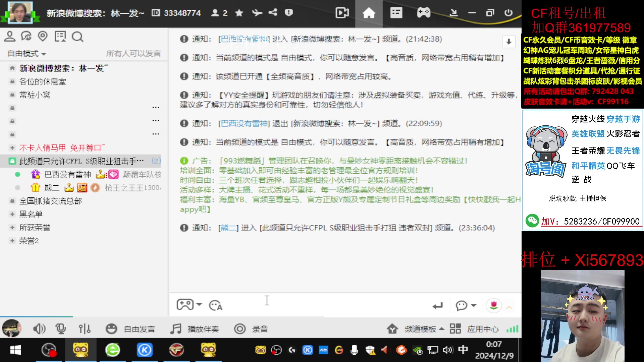644x362 pixels.
Task: Open Windows Start menu
Action: tap(15, 350)
